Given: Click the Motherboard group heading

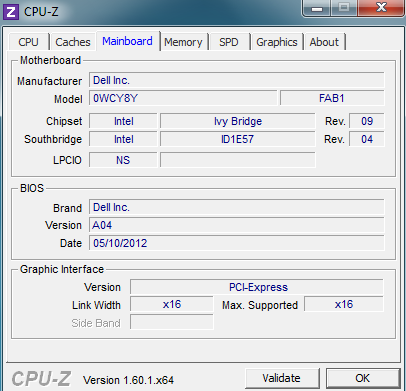Looking at the screenshot, I should [51, 60].
